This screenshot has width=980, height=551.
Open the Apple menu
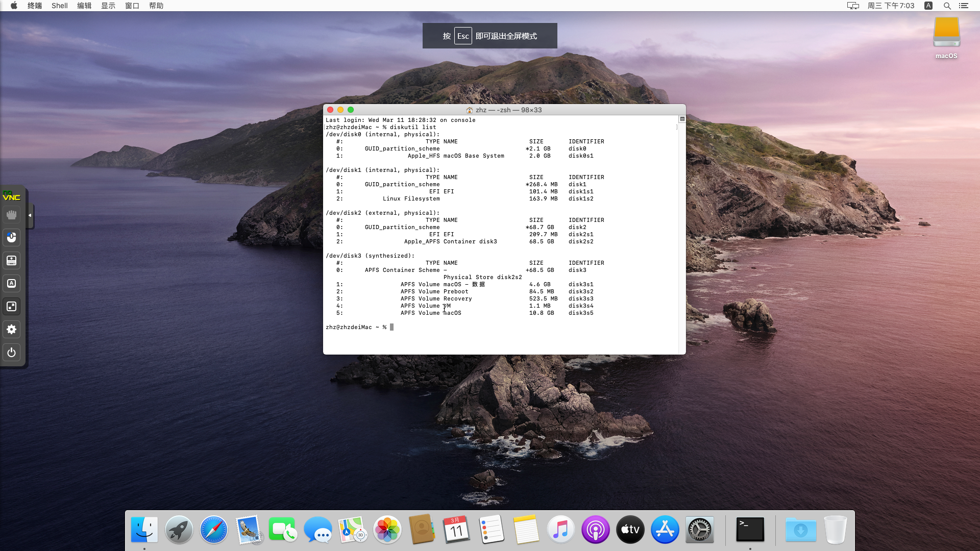pyautogui.click(x=14, y=6)
